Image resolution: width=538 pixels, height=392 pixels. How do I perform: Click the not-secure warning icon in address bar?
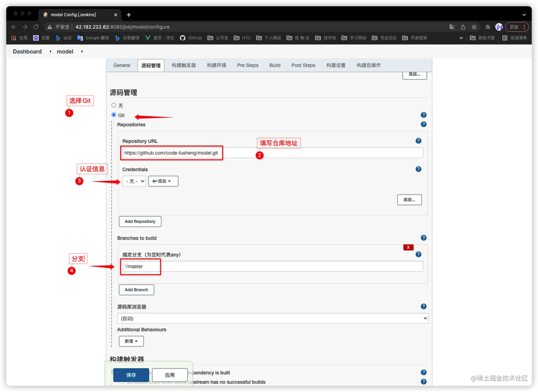pos(50,27)
